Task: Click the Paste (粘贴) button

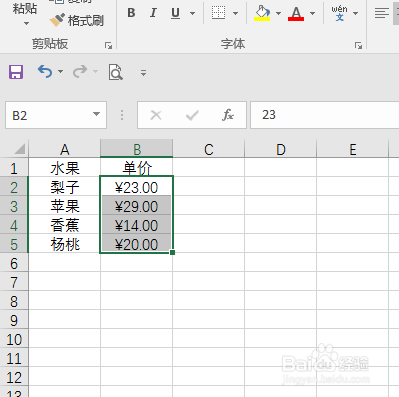Action: click(x=25, y=9)
